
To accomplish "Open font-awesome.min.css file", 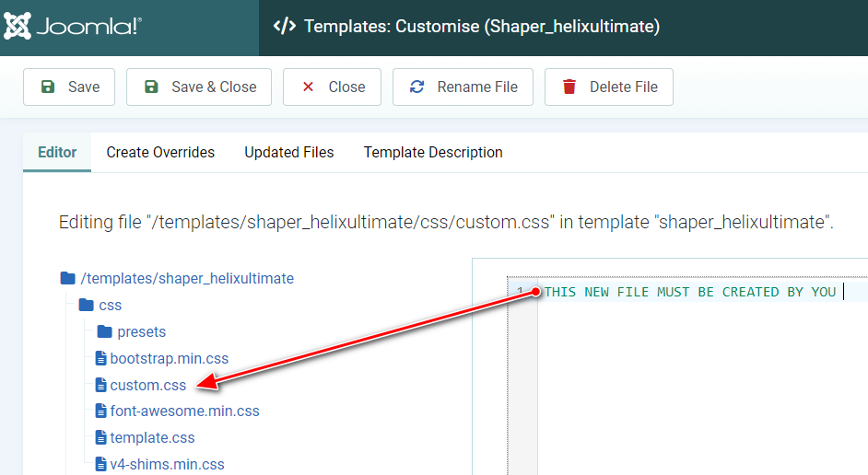I will 185,411.
